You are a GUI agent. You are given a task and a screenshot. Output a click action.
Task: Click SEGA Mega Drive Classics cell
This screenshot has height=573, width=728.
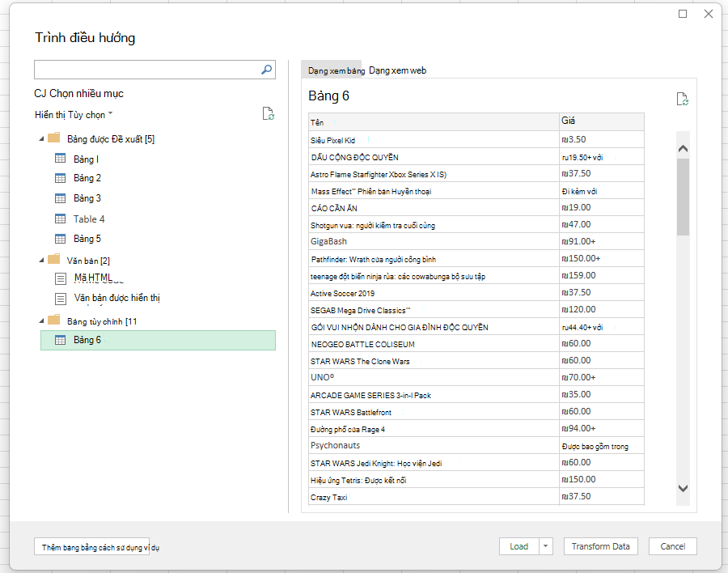pyautogui.click(x=434, y=310)
